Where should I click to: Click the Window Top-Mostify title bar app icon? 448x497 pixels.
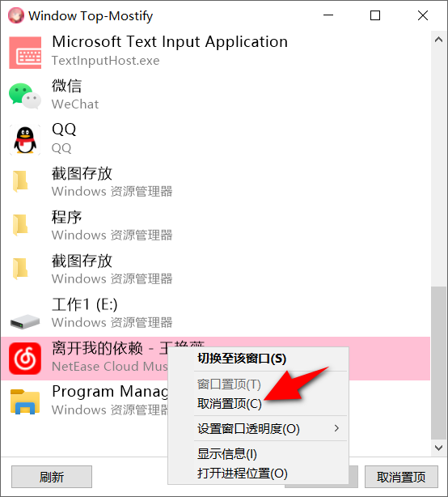coord(16,15)
